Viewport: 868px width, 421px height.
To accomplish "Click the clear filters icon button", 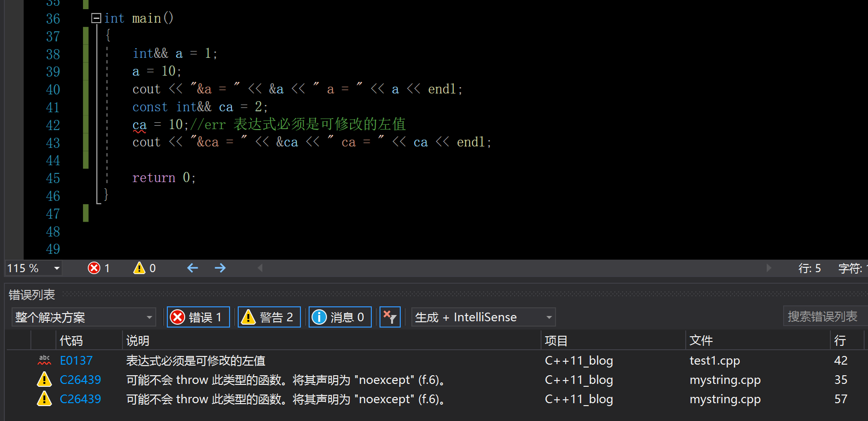I will [x=390, y=317].
